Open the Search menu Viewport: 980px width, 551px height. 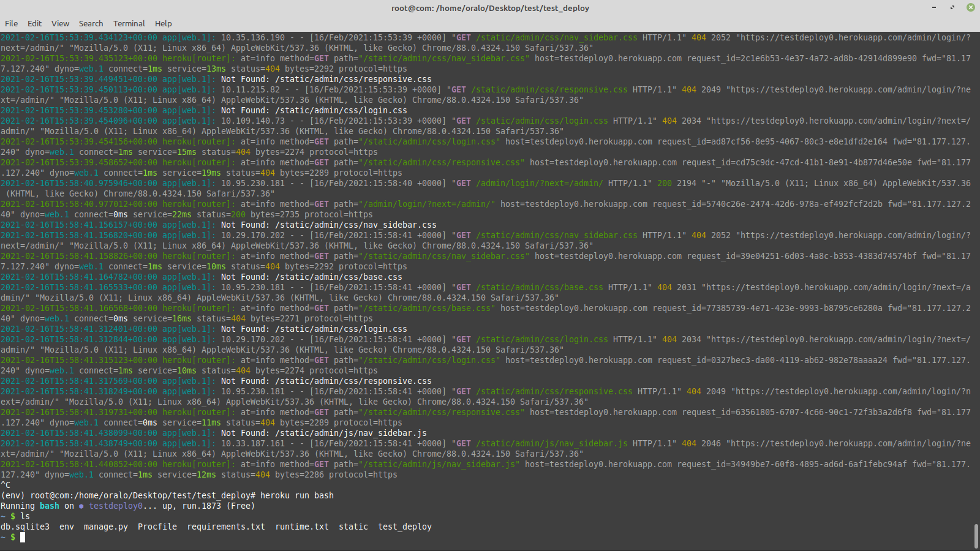pos(91,23)
